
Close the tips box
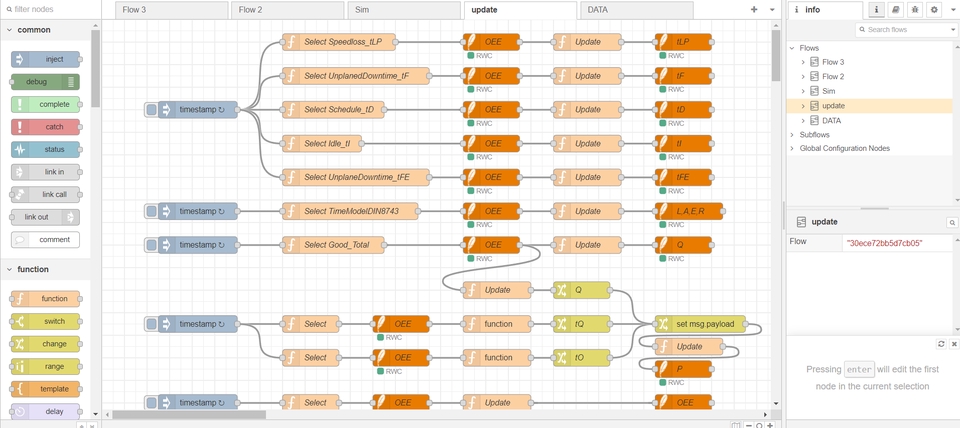953,344
